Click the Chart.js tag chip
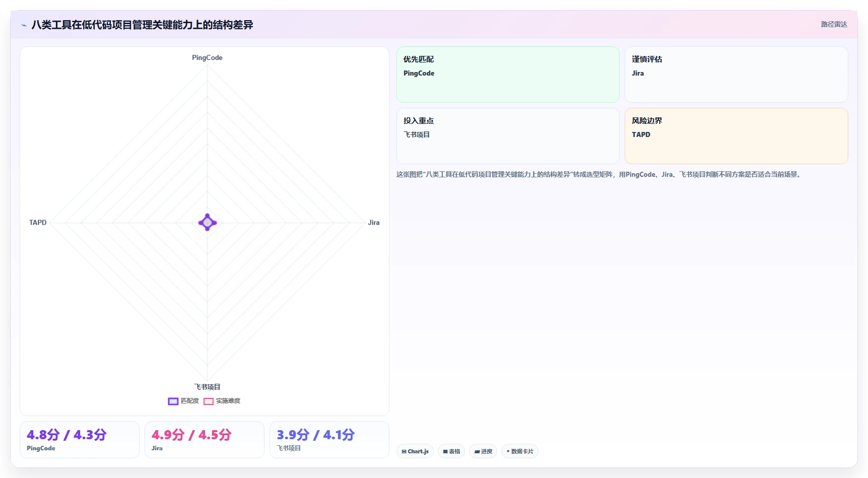 [x=415, y=451]
